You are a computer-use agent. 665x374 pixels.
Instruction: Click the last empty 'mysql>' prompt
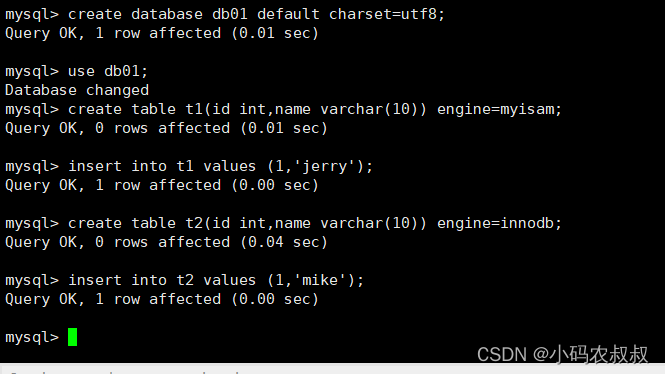point(32,338)
